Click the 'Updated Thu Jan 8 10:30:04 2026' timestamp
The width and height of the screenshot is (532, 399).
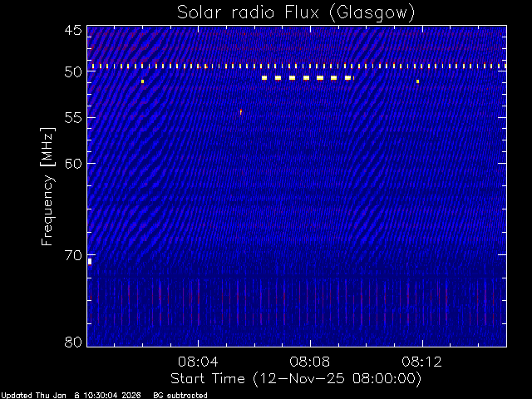(71, 396)
